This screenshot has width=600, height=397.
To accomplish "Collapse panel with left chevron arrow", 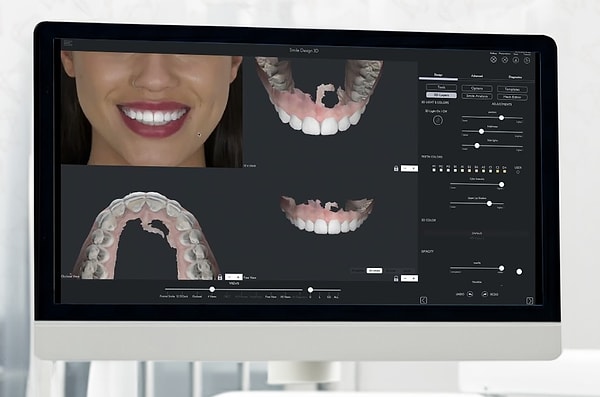I will pyautogui.click(x=424, y=300).
